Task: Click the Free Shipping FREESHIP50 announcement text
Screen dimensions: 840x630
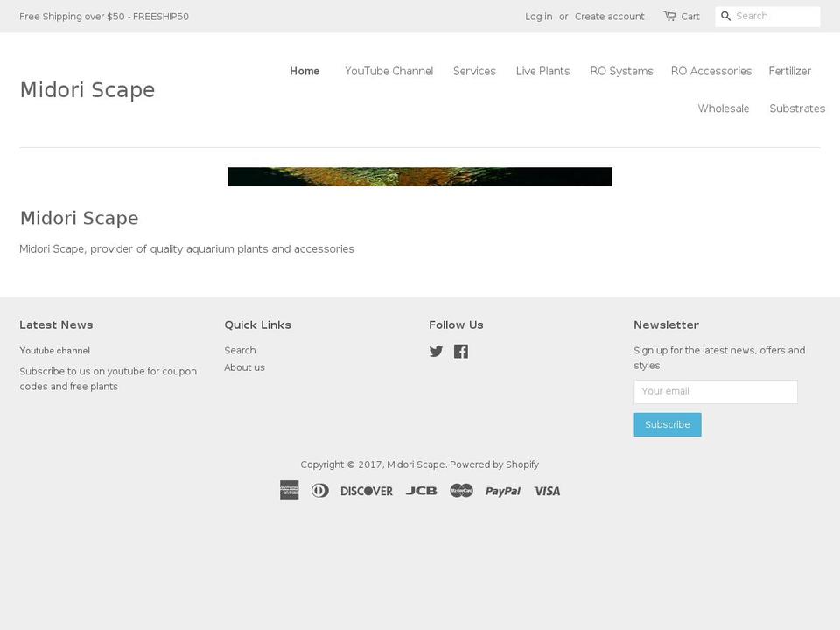Action: 104,17
